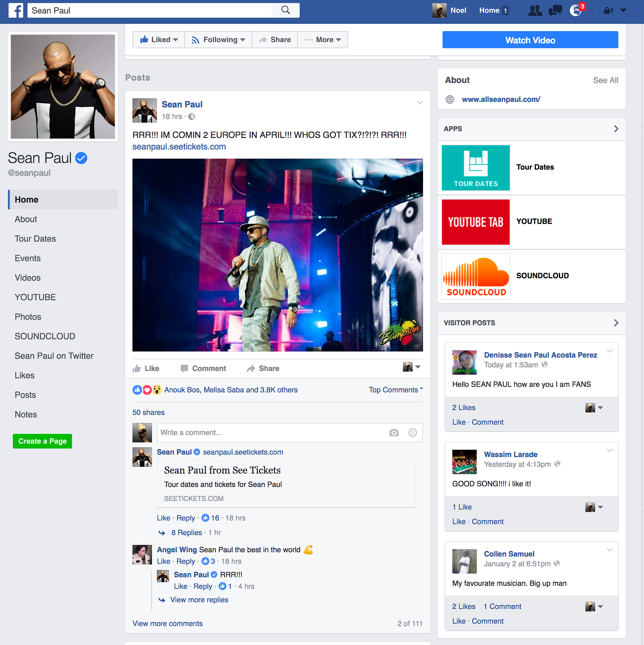Click camera icon in comment box
644x645 pixels.
394,433
